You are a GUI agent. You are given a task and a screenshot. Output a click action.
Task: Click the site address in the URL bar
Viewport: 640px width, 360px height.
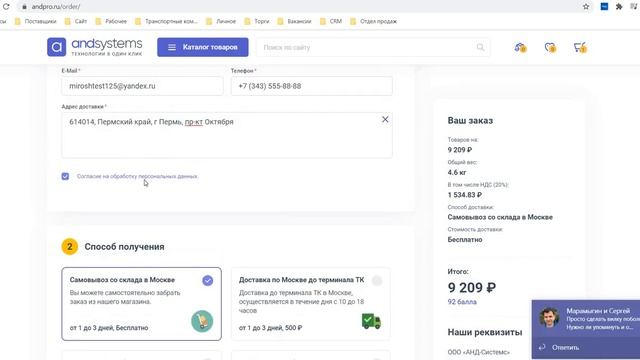(x=56, y=7)
